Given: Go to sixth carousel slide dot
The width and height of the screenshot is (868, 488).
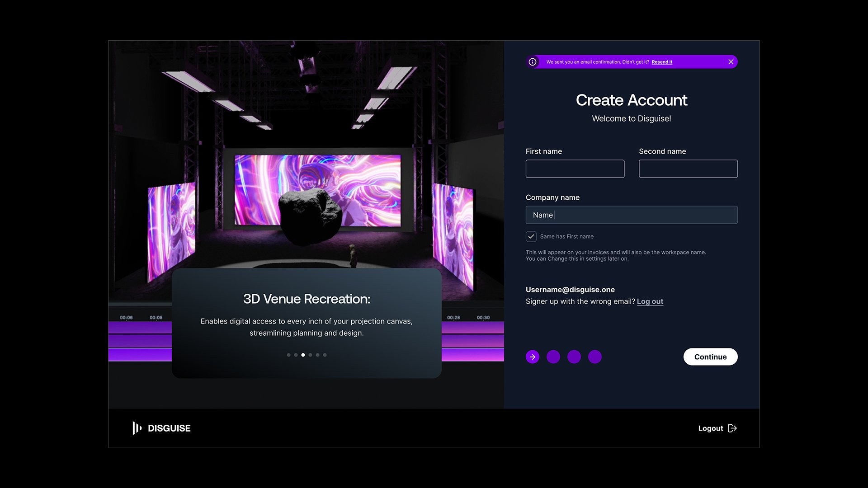Looking at the screenshot, I should tap(325, 355).
